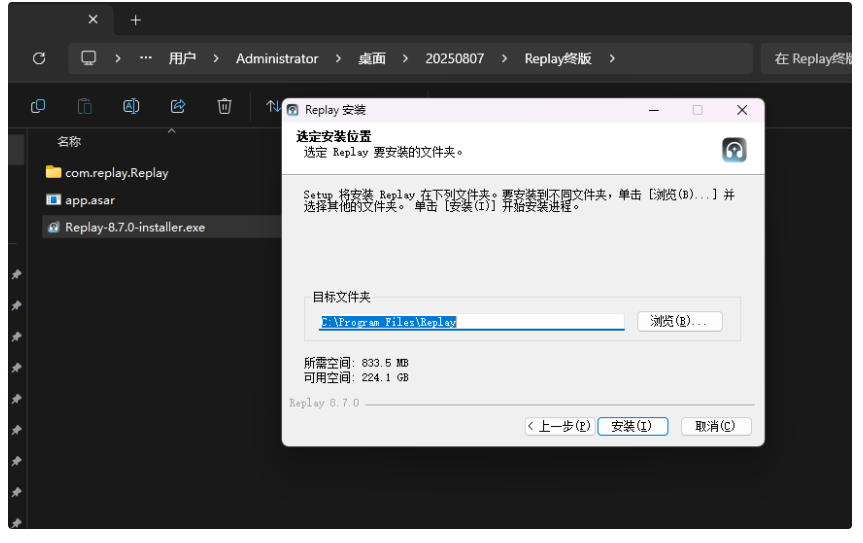Navigate to the 20250807 breadcrumb
863x543 pixels.
click(455, 58)
